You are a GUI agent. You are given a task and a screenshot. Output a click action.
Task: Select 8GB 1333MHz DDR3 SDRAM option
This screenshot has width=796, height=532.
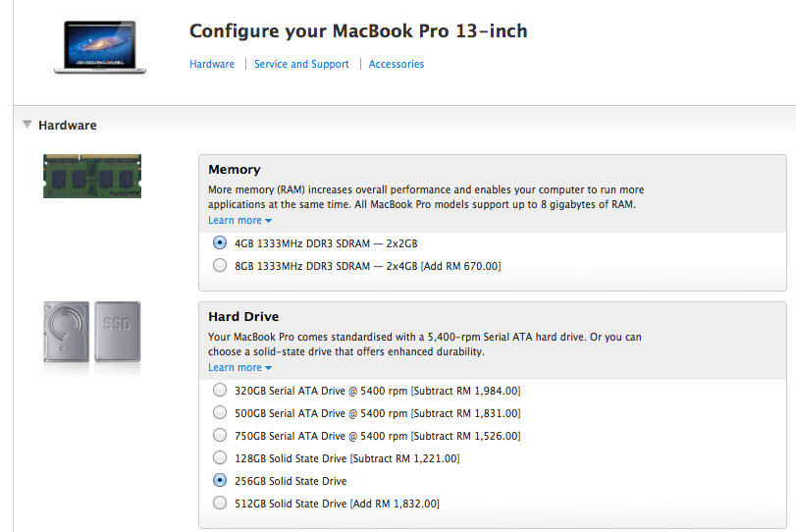(219, 266)
